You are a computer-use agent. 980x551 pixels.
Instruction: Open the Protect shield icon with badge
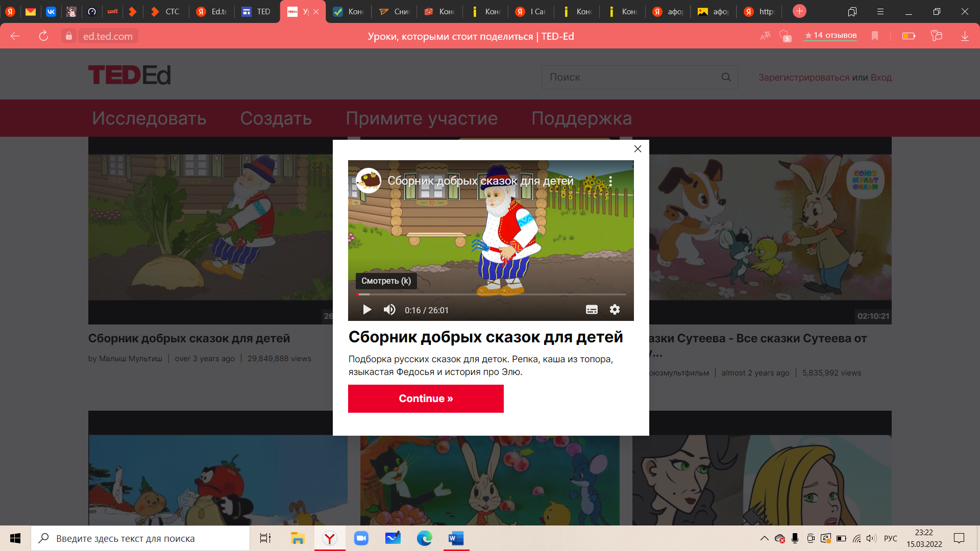pyautogui.click(x=785, y=36)
